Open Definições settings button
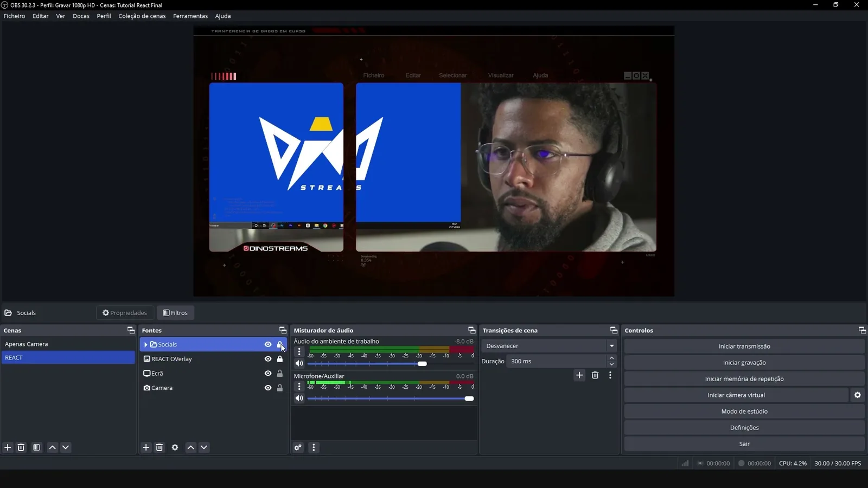Screen dimensions: 868x488 (x=744, y=428)
